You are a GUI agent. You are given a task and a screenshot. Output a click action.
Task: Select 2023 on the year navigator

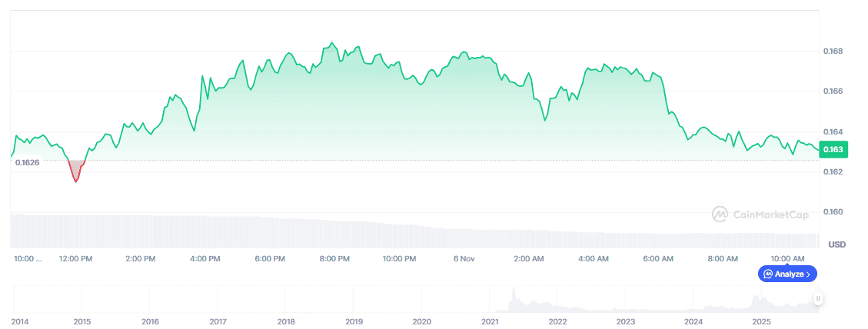pyautogui.click(x=626, y=321)
